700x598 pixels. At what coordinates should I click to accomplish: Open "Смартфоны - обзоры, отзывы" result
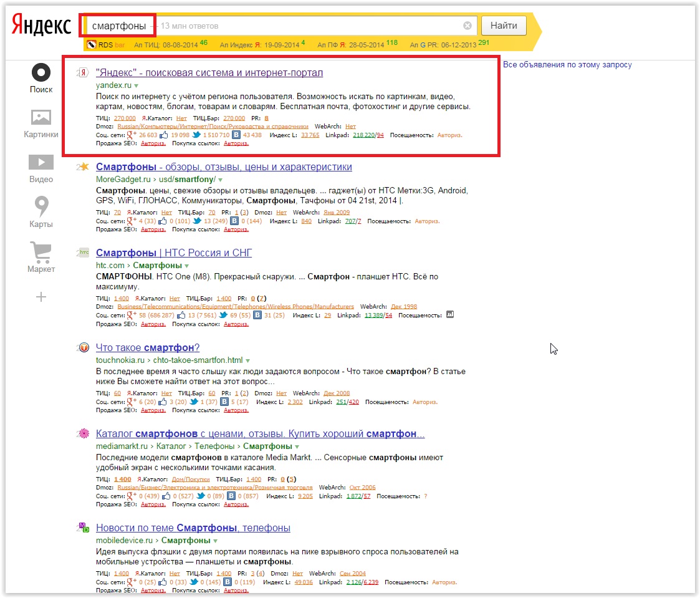point(224,166)
